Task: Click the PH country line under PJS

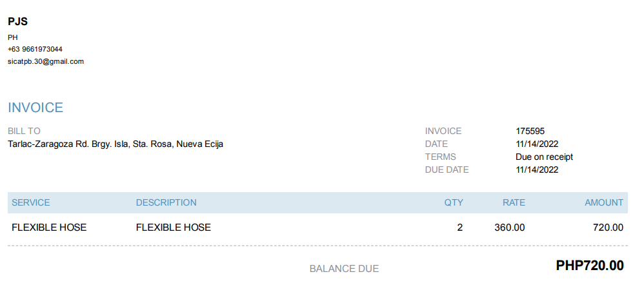Action: coord(12,37)
